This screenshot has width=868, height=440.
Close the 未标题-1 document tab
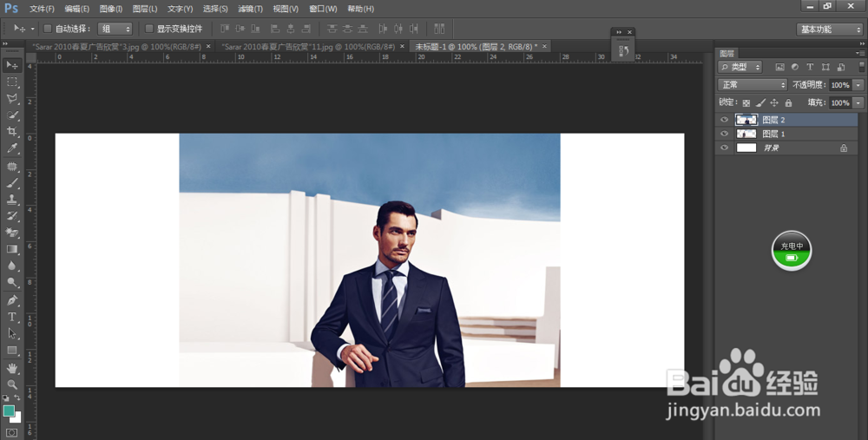click(x=544, y=47)
